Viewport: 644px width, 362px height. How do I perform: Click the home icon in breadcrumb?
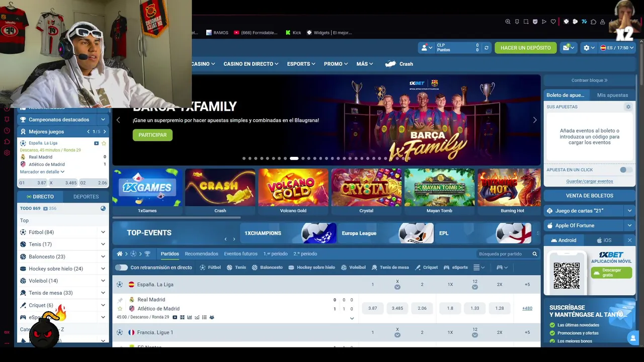pyautogui.click(x=120, y=254)
